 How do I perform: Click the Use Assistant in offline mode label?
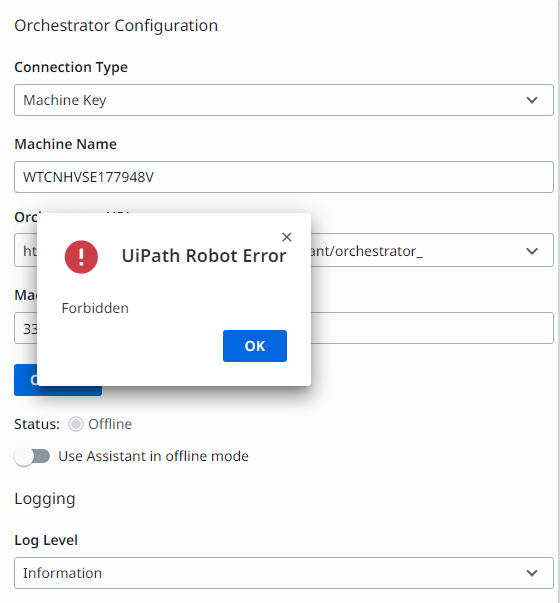153,456
